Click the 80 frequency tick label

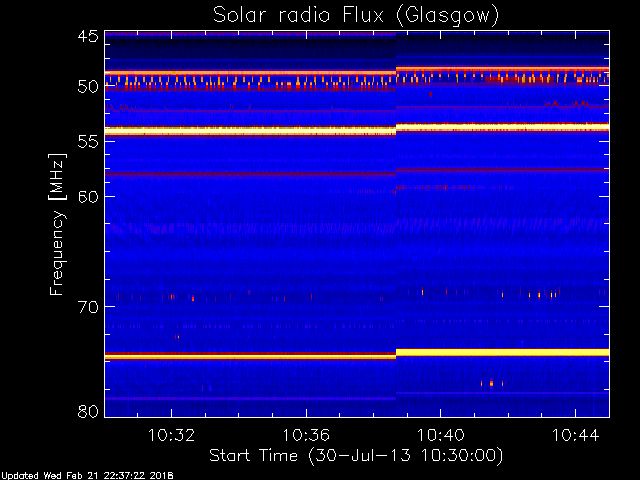click(x=88, y=411)
